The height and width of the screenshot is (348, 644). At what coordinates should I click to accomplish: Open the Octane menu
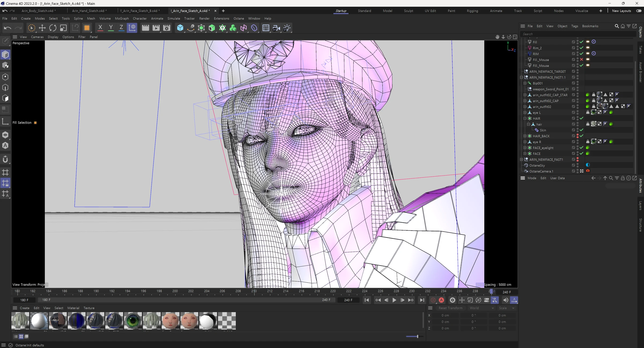tap(239, 18)
